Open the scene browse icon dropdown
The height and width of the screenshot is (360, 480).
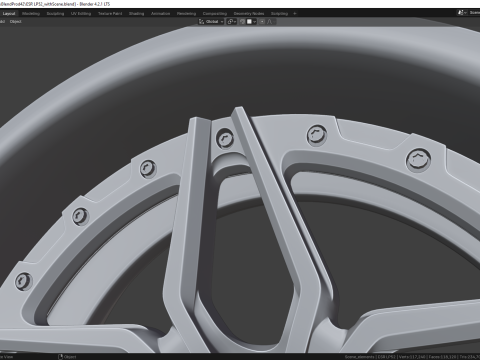pyautogui.click(x=462, y=13)
